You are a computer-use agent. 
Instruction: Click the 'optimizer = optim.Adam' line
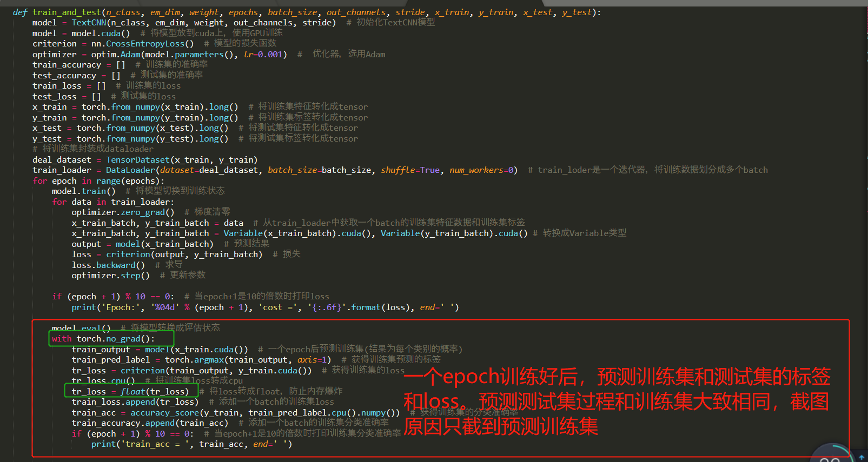click(x=209, y=54)
